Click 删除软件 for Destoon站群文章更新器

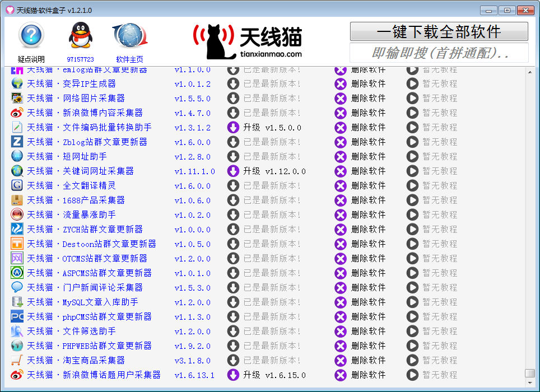pyautogui.click(x=368, y=244)
